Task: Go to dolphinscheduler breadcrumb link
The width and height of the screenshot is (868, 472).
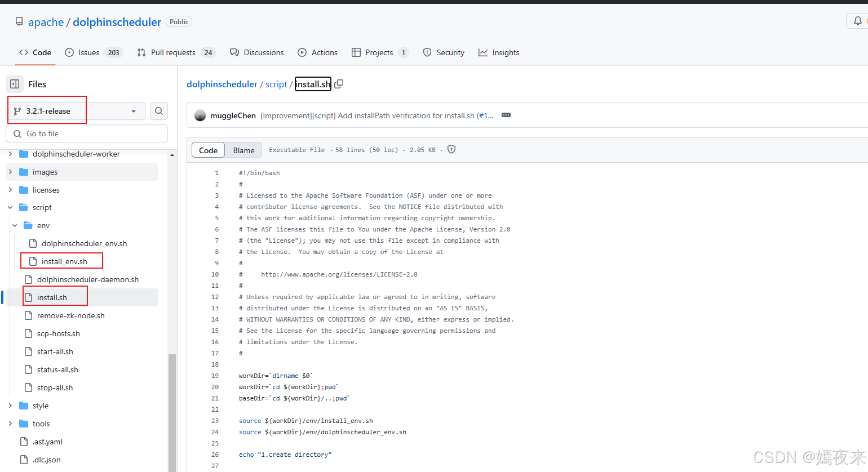Action: 222,84
